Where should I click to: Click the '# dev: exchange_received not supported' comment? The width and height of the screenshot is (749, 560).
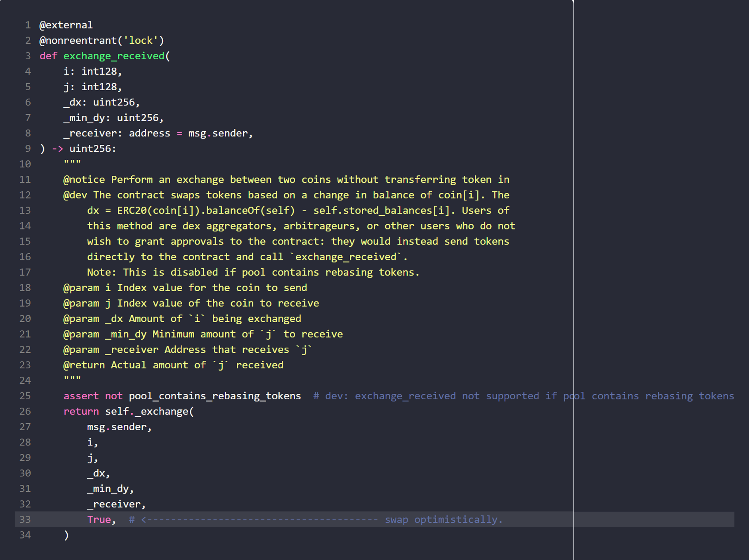click(x=524, y=396)
